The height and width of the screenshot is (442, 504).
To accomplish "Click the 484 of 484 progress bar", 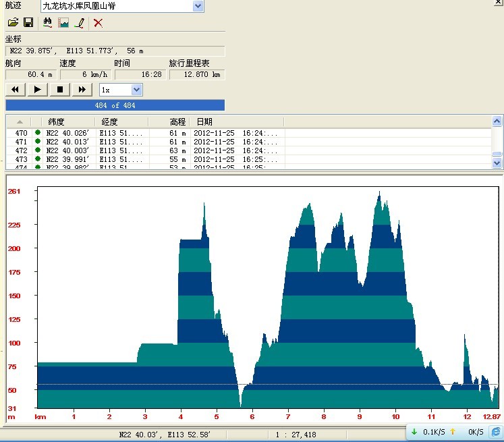I will coord(115,105).
